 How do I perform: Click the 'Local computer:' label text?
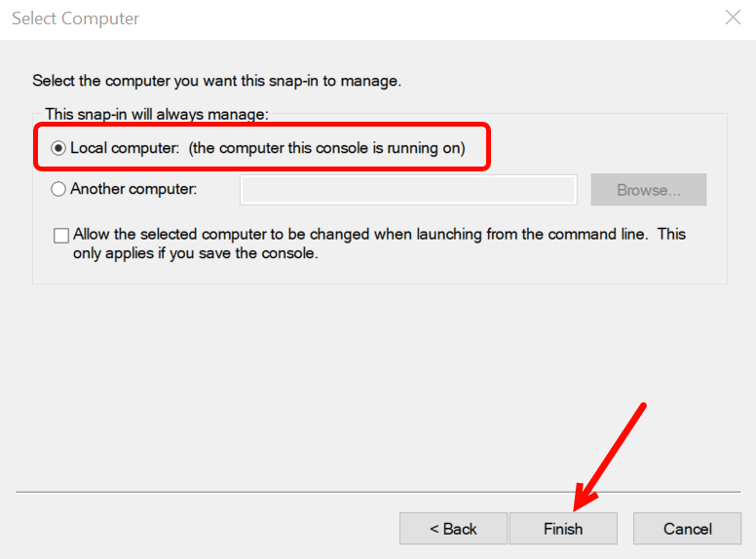(x=126, y=149)
